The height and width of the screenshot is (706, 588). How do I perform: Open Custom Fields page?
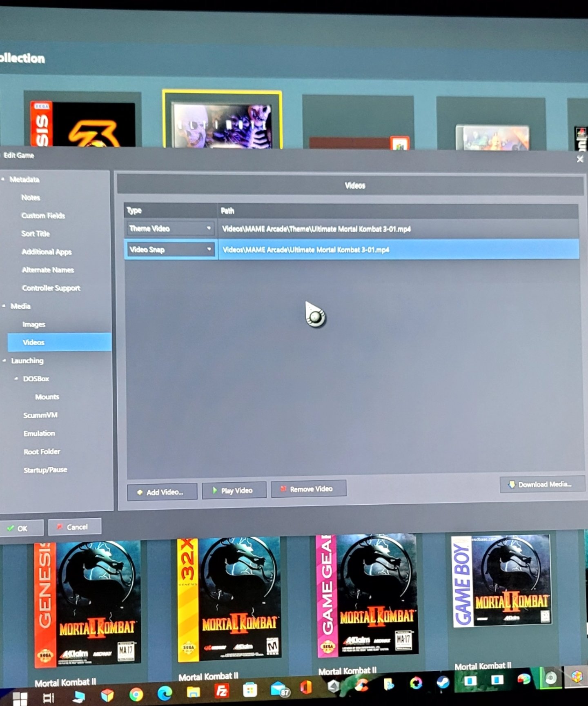(43, 216)
